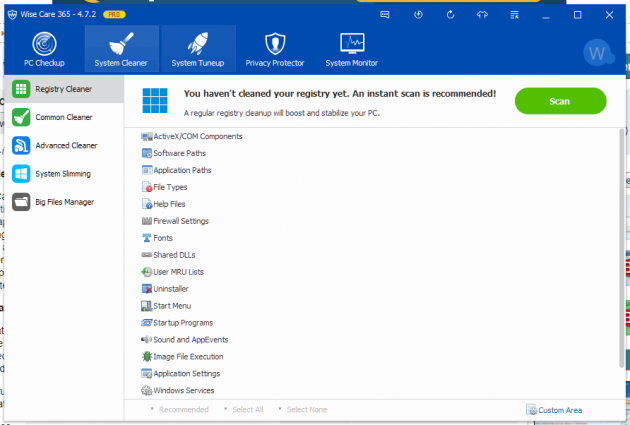This screenshot has width=630, height=425.
Task: Open the Privacy Protector section
Action: (273, 50)
